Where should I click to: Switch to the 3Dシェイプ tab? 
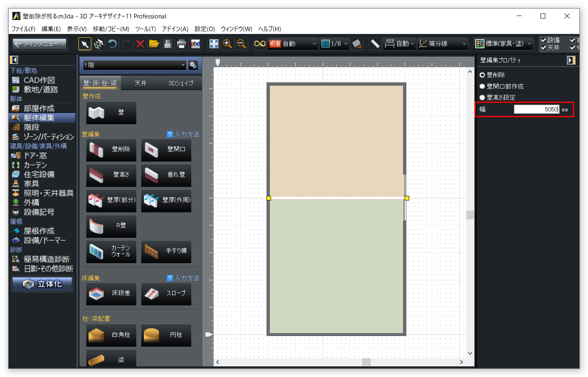(181, 83)
